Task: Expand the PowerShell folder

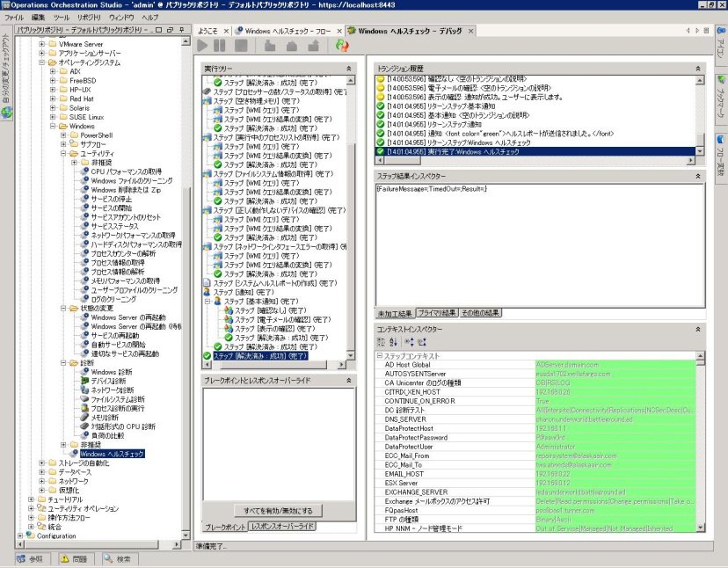Action: pyautogui.click(x=63, y=135)
